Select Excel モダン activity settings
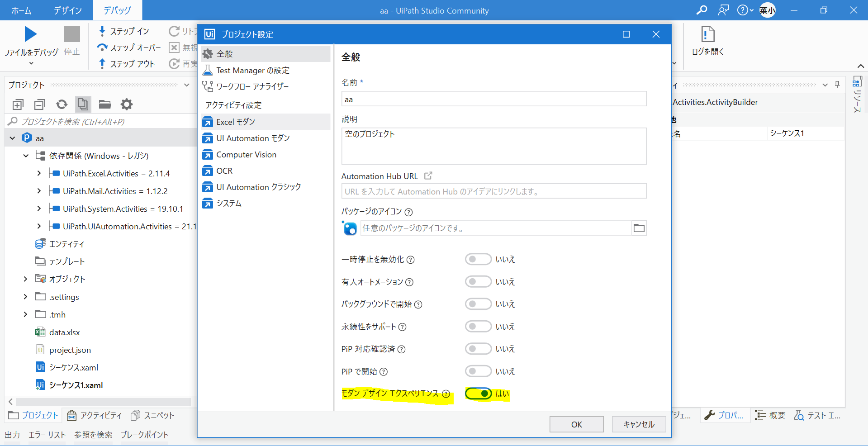The width and height of the screenshot is (868, 446). tap(265, 122)
